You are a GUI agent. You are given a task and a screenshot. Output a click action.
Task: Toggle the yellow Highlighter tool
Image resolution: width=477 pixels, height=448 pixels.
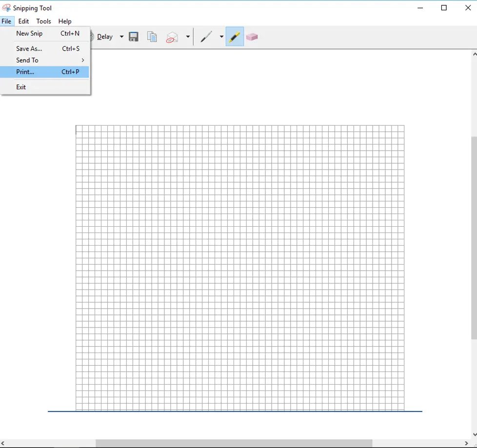pos(235,37)
